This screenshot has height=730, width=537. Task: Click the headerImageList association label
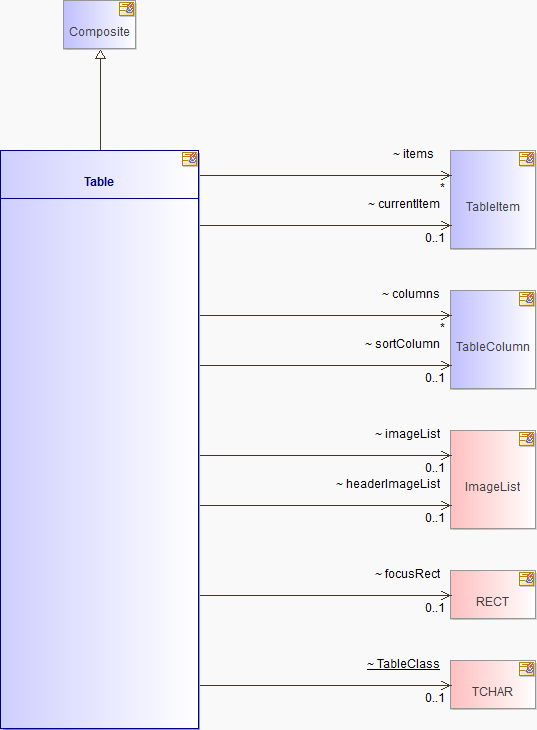click(x=388, y=484)
